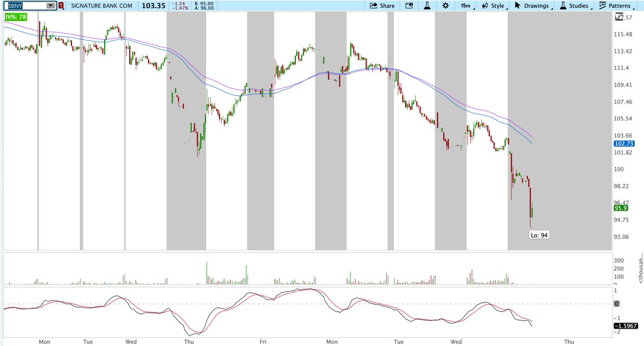Click the 102.73 moving average price bubble
The image size is (644, 346).
point(624,144)
